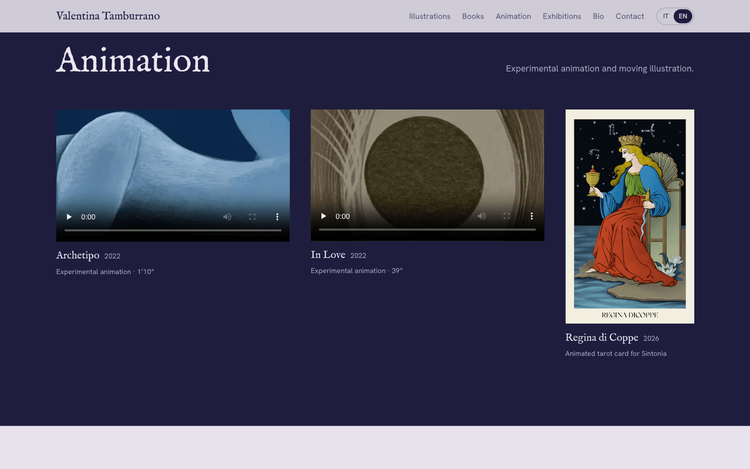The width and height of the screenshot is (750, 469).
Task: Switch language to IT
Action: pyautogui.click(x=665, y=16)
